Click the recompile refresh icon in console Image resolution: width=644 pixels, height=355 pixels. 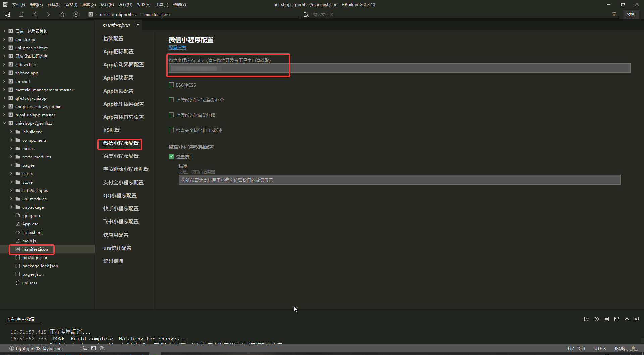pyautogui.click(x=586, y=319)
